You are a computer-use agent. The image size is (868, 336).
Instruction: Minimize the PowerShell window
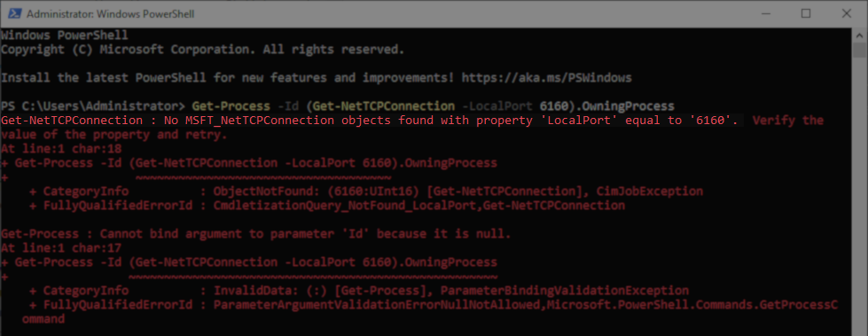(x=766, y=13)
